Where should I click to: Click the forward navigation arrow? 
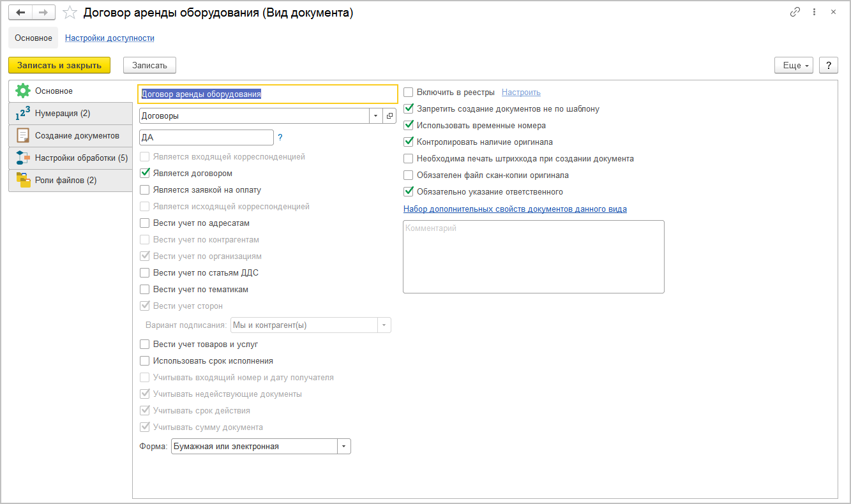pos(43,13)
